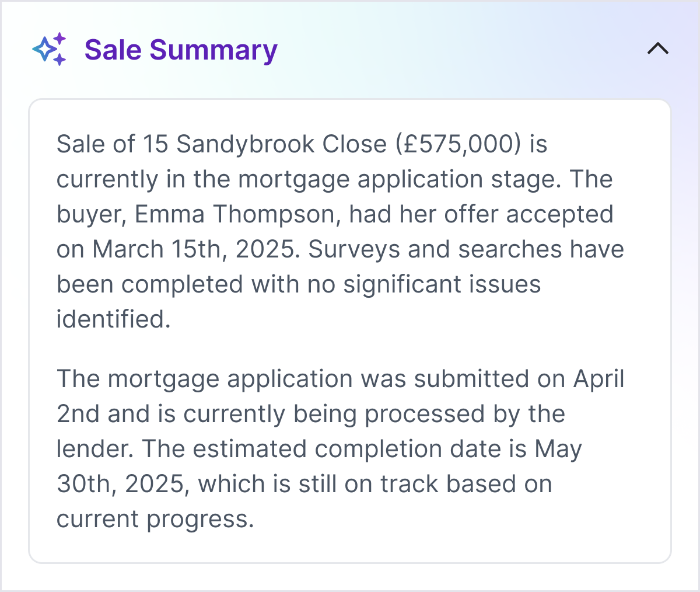The image size is (700, 592).
Task: Click the Sale Summary heading text
Action: pos(181,50)
